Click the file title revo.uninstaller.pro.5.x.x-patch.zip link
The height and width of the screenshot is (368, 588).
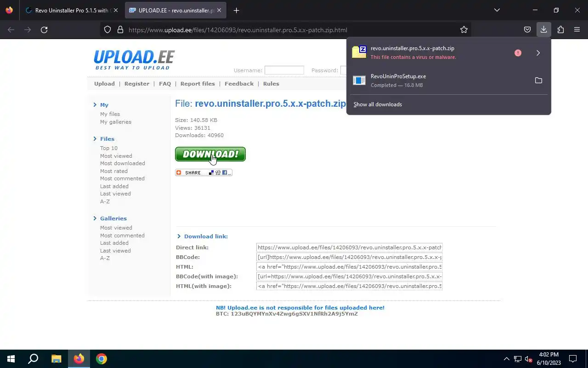coord(270,103)
